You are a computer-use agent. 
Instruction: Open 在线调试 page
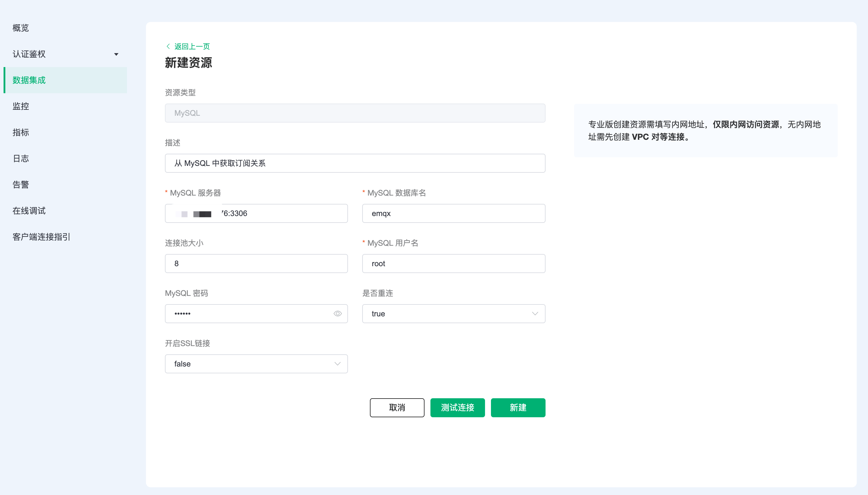(29, 211)
